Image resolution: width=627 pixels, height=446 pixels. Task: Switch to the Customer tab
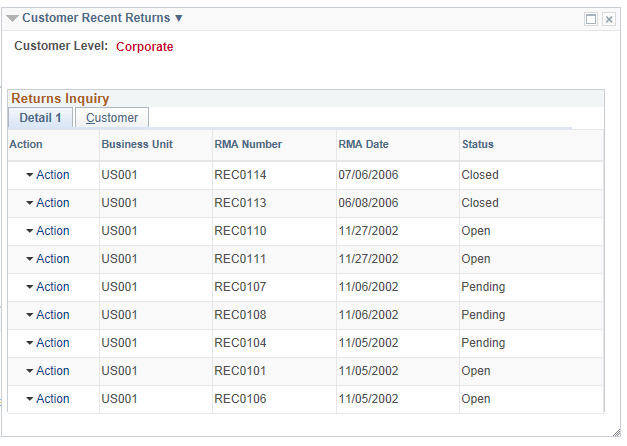tap(112, 118)
